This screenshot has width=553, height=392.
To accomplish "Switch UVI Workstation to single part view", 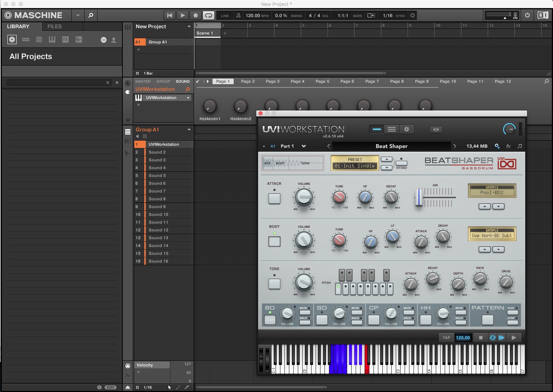I will click(377, 129).
